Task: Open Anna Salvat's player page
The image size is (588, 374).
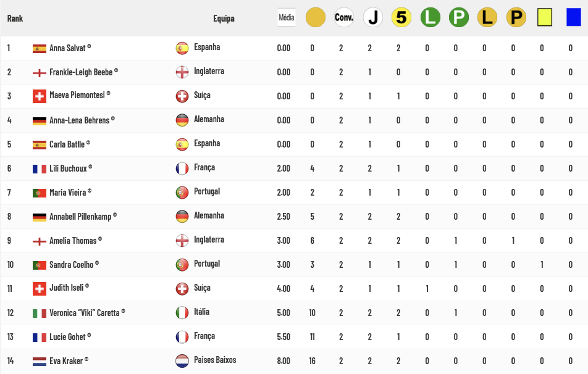Action: coord(67,48)
